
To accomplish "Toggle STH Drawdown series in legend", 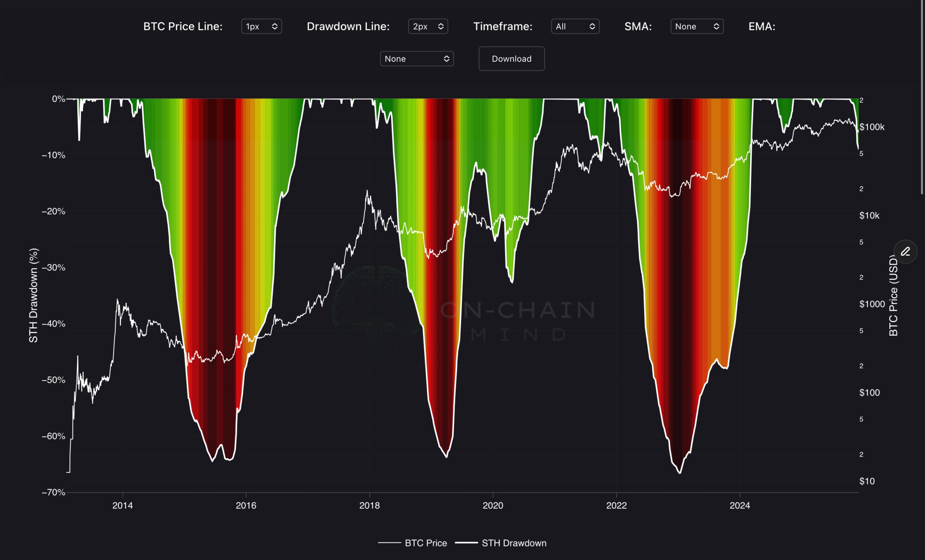I will 514,543.
